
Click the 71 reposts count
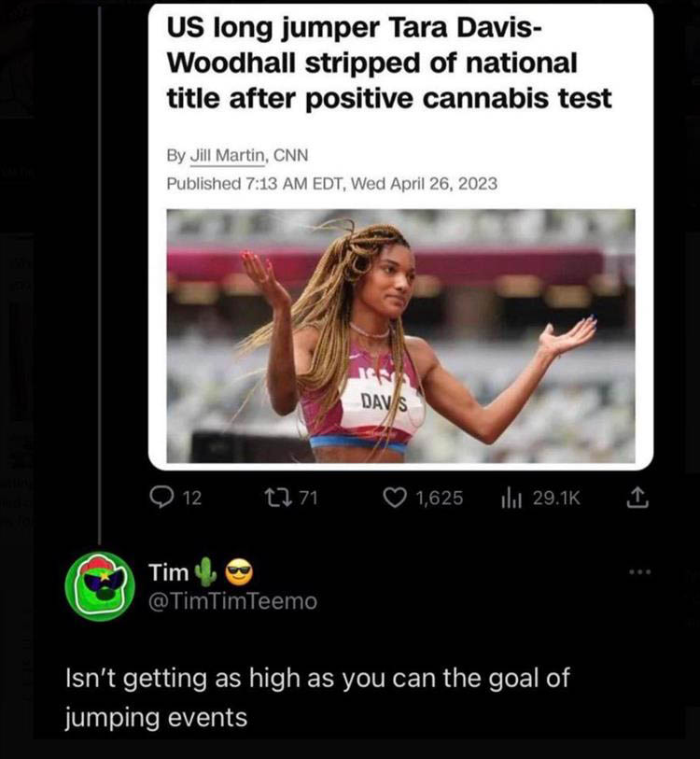(310, 498)
